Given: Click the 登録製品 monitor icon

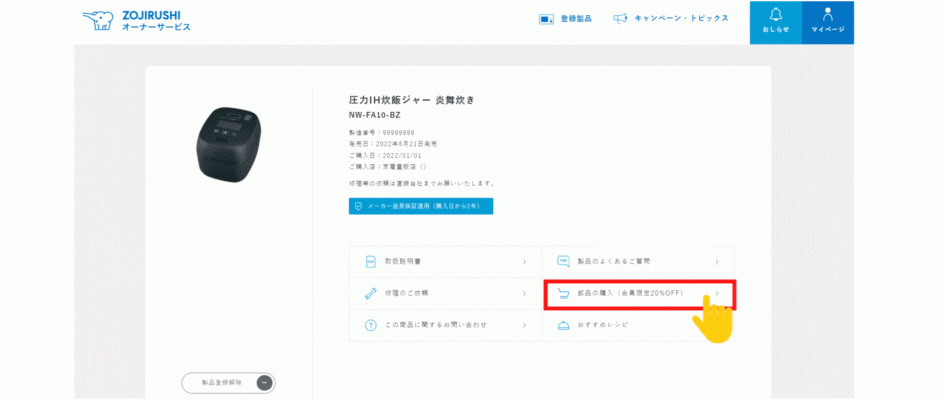Looking at the screenshot, I should 546,19.
